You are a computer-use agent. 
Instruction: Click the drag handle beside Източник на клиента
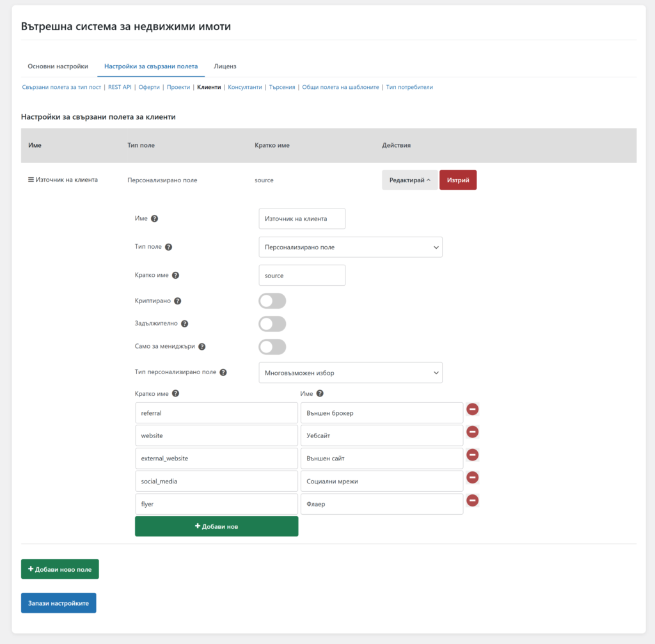coord(31,180)
